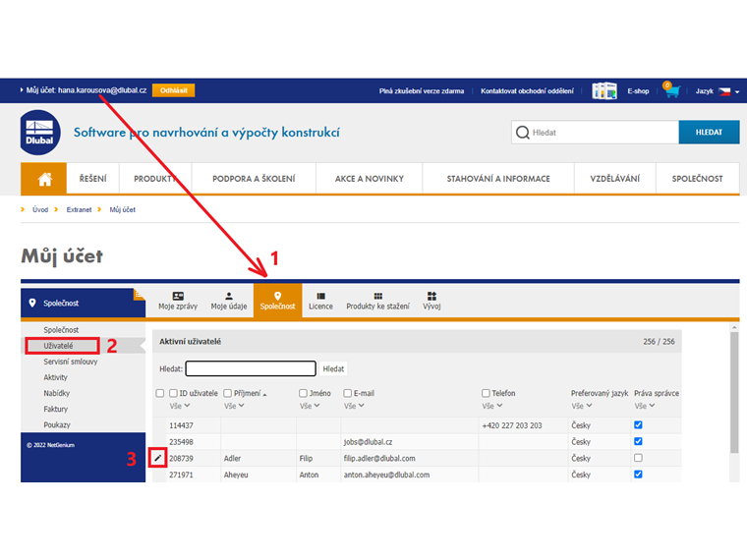
Task: Toggle the Jméno column checkbox
Action: click(x=303, y=393)
